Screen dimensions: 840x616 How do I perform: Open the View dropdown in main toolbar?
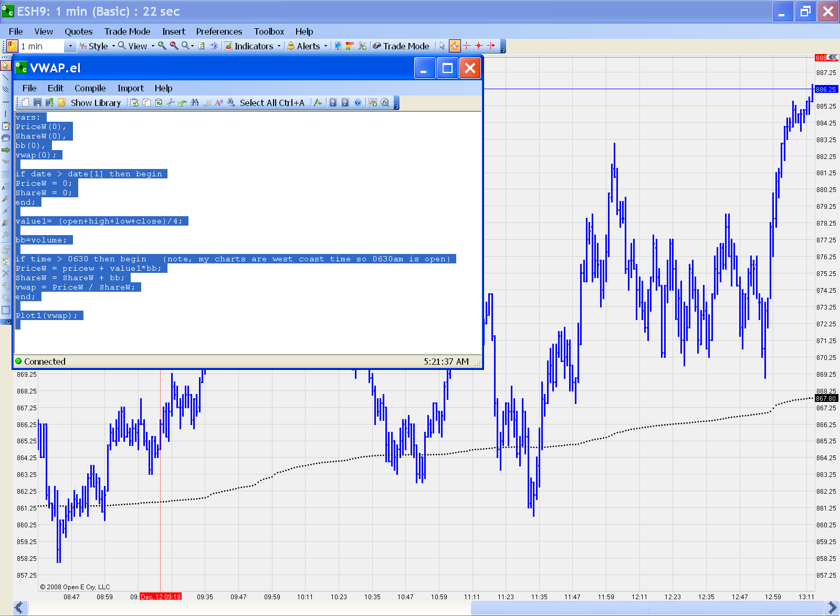coord(136,46)
